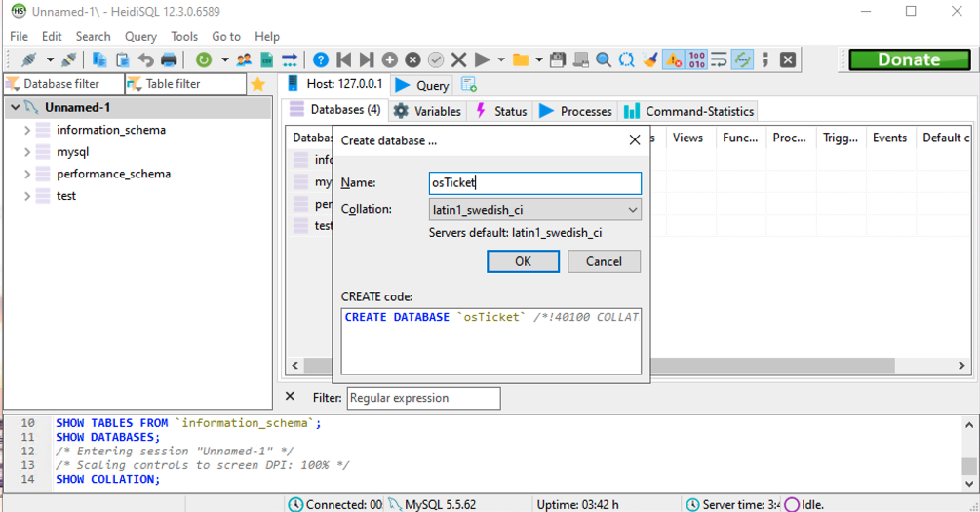Viewport: 980px width, 512px height.
Task: Expand the performance_schema tree node
Action: [x=27, y=174]
